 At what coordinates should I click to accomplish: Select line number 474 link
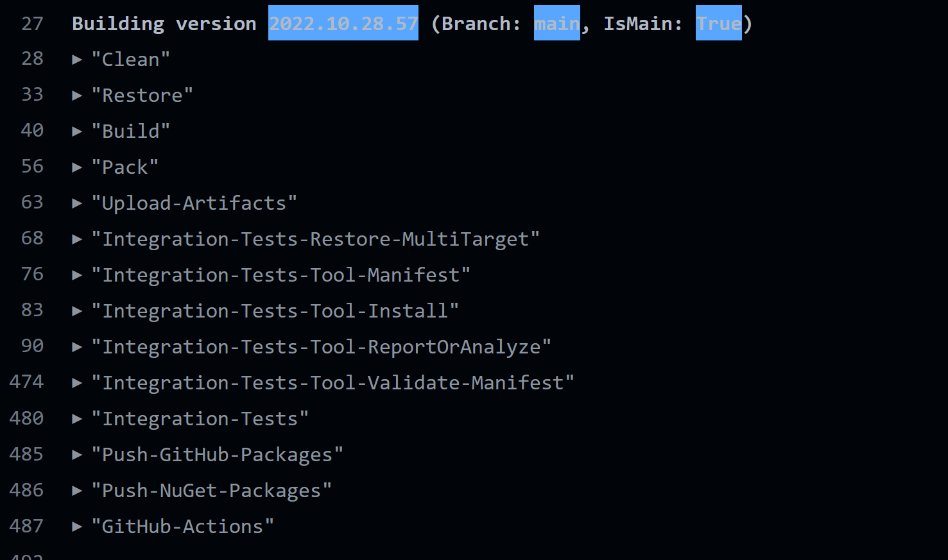coord(26,382)
